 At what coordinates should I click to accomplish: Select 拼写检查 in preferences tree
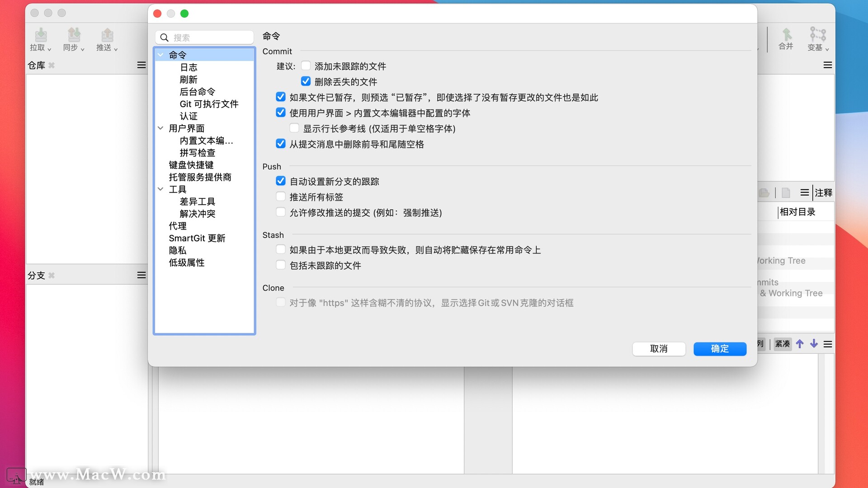[198, 153]
